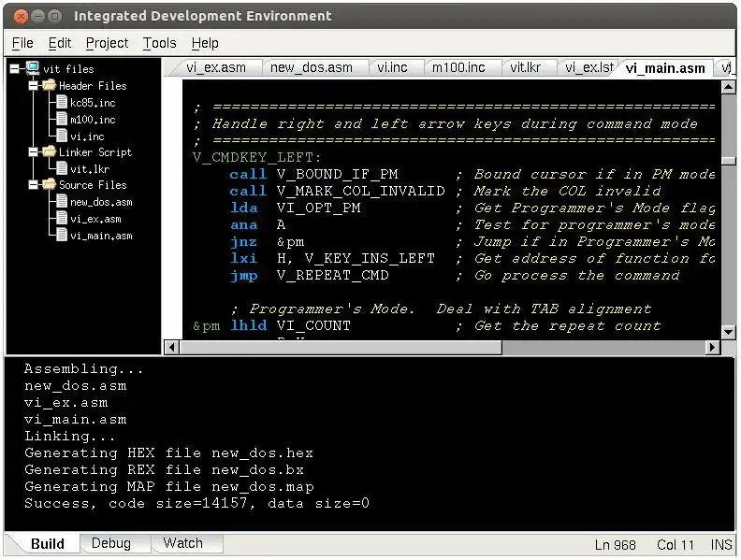
Task: Click the horizontal scroll right arrow
Action: click(713, 348)
